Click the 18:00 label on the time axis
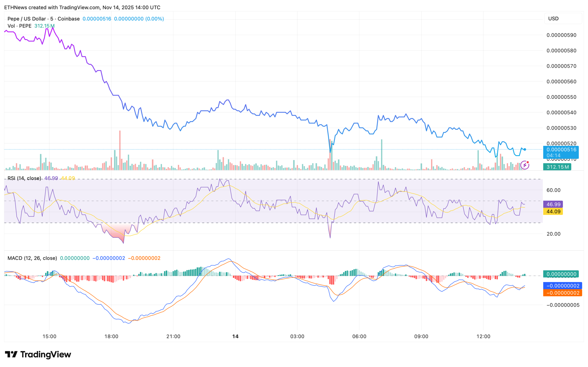 click(111, 336)
